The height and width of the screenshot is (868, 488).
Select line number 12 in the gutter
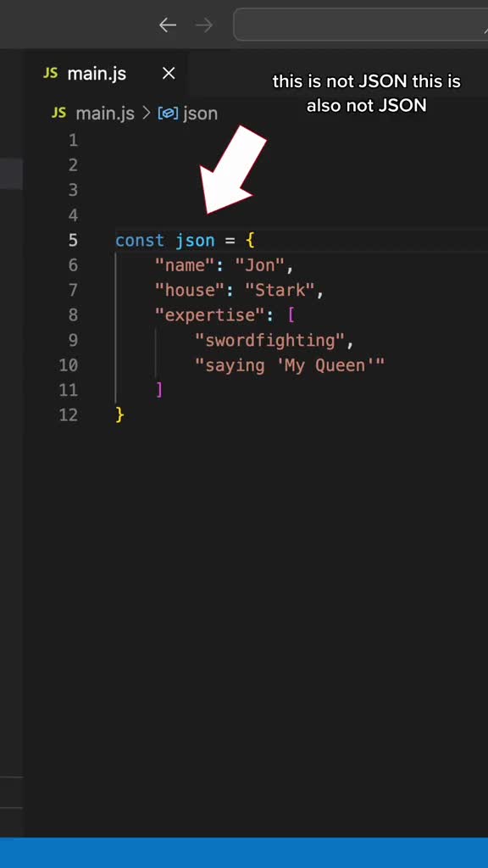69,415
